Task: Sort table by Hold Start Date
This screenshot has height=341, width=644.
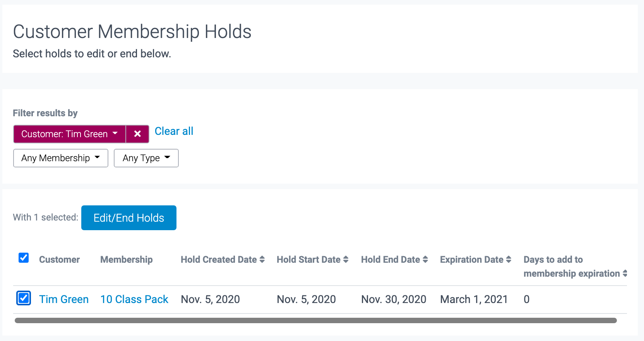Action: tap(346, 259)
